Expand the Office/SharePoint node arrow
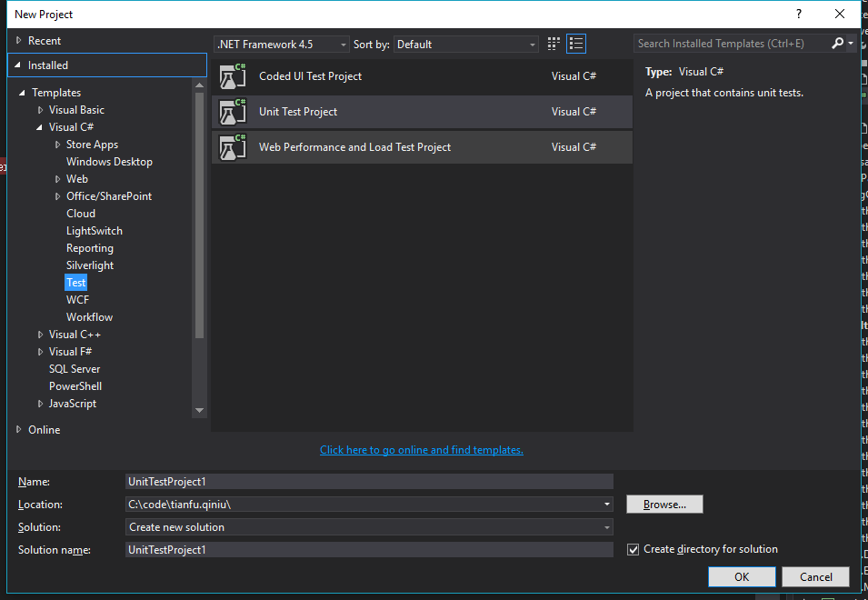Viewport: 868px width, 600px height. [57, 196]
